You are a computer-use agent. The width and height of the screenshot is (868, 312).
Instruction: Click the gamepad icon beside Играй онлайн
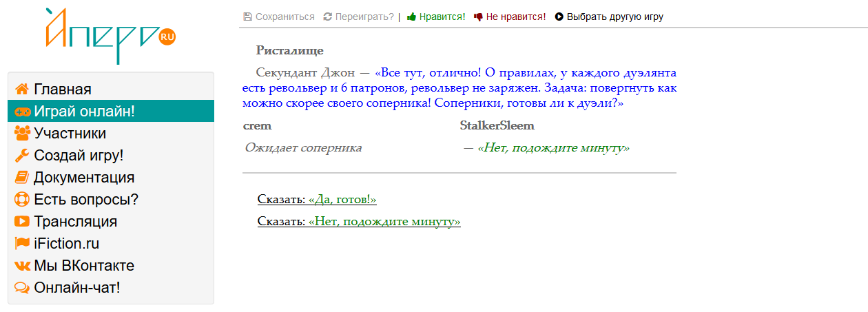click(22, 112)
